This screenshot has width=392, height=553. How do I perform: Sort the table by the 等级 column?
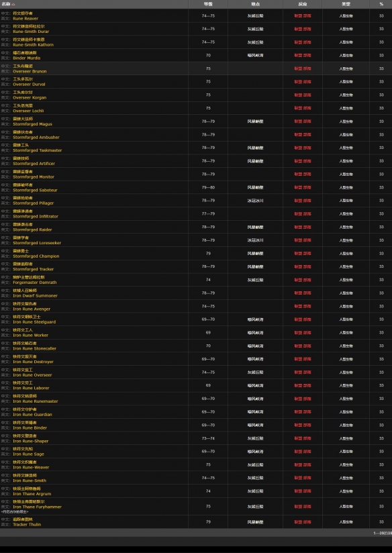(208, 4)
